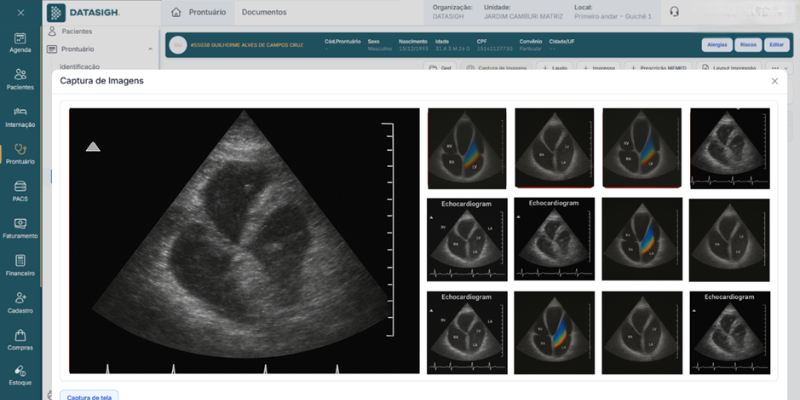The image size is (800, 400).
Task: Open Pacientes in the dark left sidebar
Action: coord(20,80)
